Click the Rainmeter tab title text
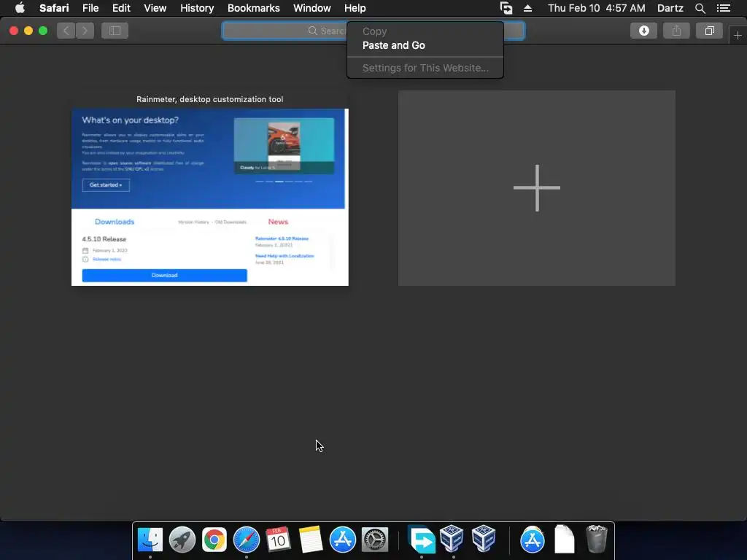 coord(209,99)
